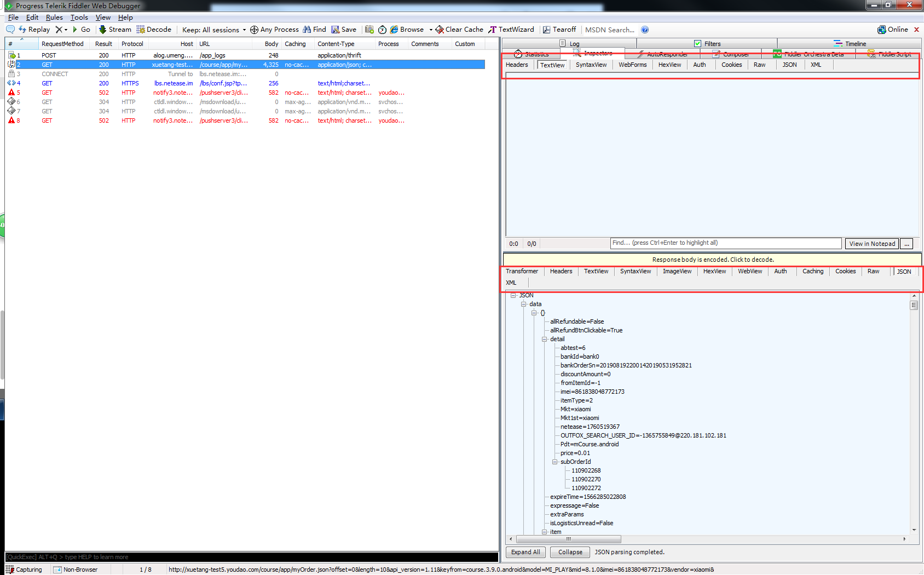Open the Remove sessions X dropdown
The height and width of the screenshot is (575, 924).
[61, 30]
